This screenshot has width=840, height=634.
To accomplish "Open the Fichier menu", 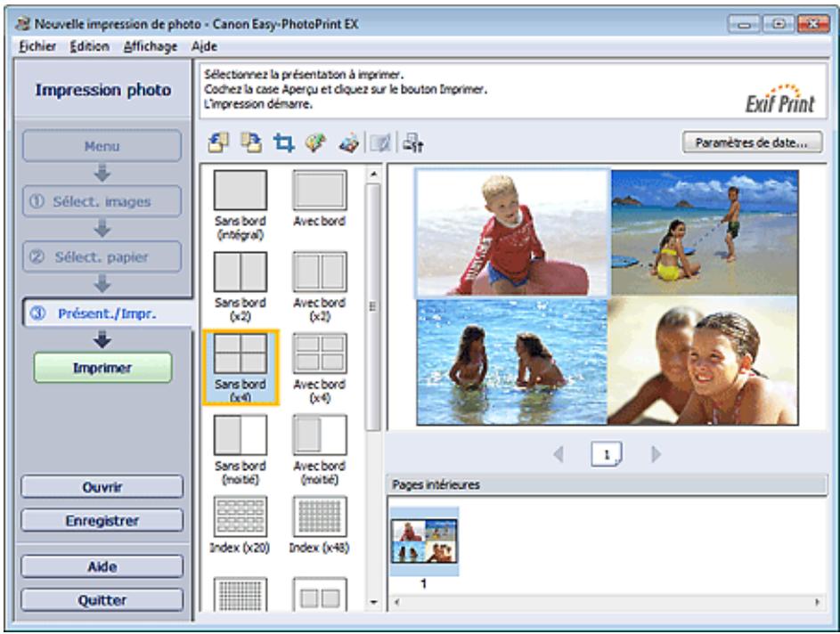I will tap(37, 46).
